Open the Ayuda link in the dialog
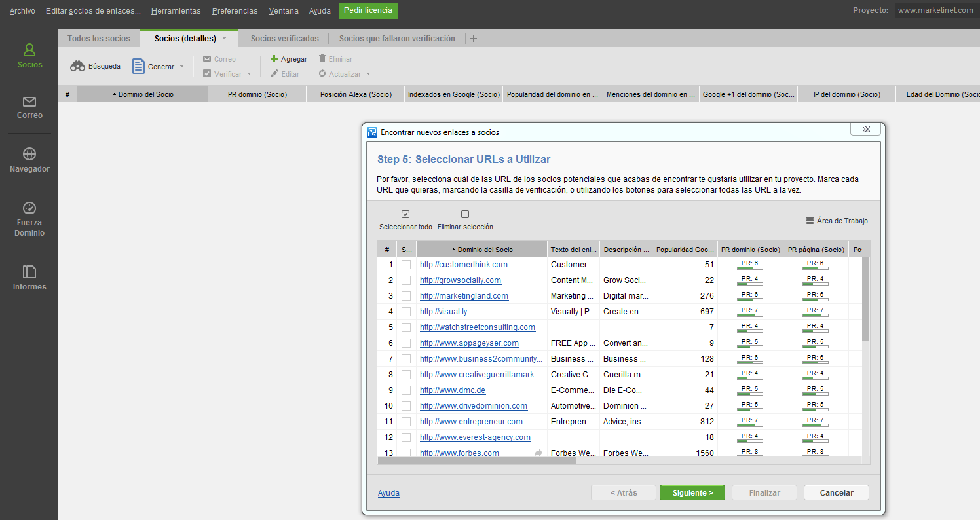The width and height of the screenshot is (980, 520). coord(388,493)
